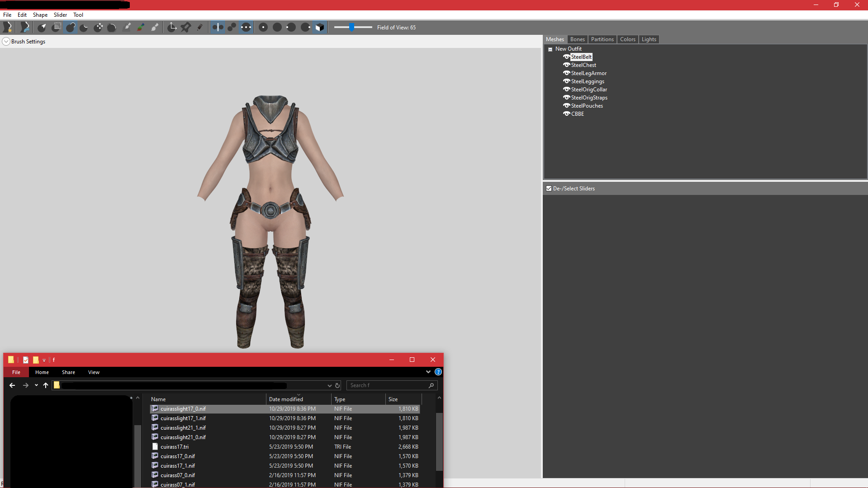Toggle the X-Mirror brush option
This screenshot has height=488, width=868.
pos(218,28)
